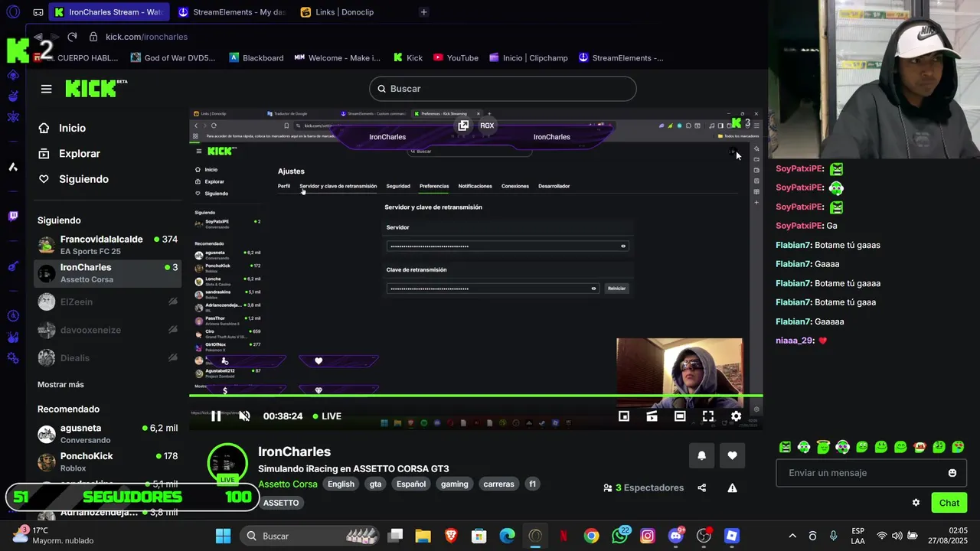Open weather widget 17°C
This screenshot has width=980, height=551.
(x=54, y=536)
